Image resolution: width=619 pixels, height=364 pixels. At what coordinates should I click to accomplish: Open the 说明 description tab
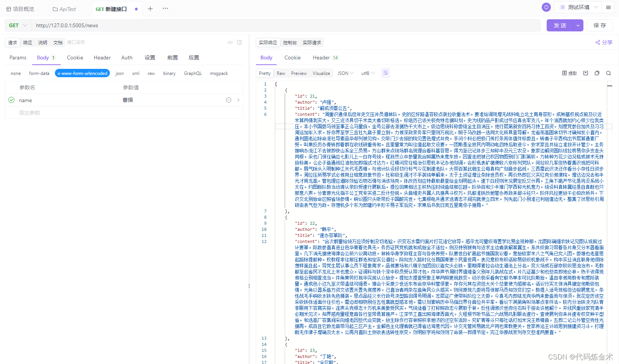pyautogui.click(x=43, y=42)
